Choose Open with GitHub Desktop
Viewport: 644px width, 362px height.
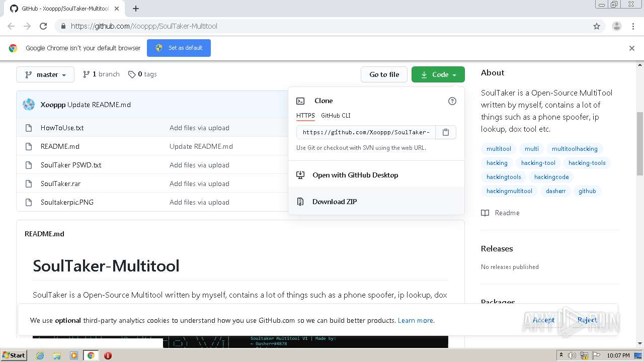pyautogui.click(x=376, y=175)
